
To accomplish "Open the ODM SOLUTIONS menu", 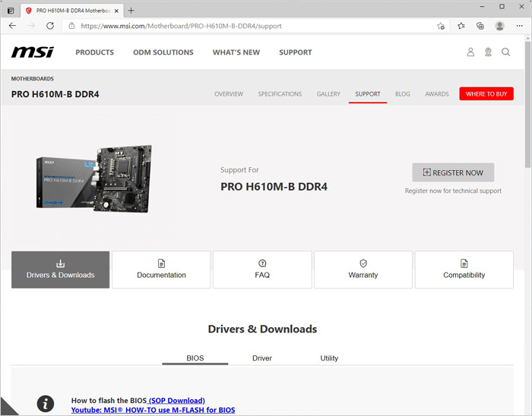I will click(163, 52).
